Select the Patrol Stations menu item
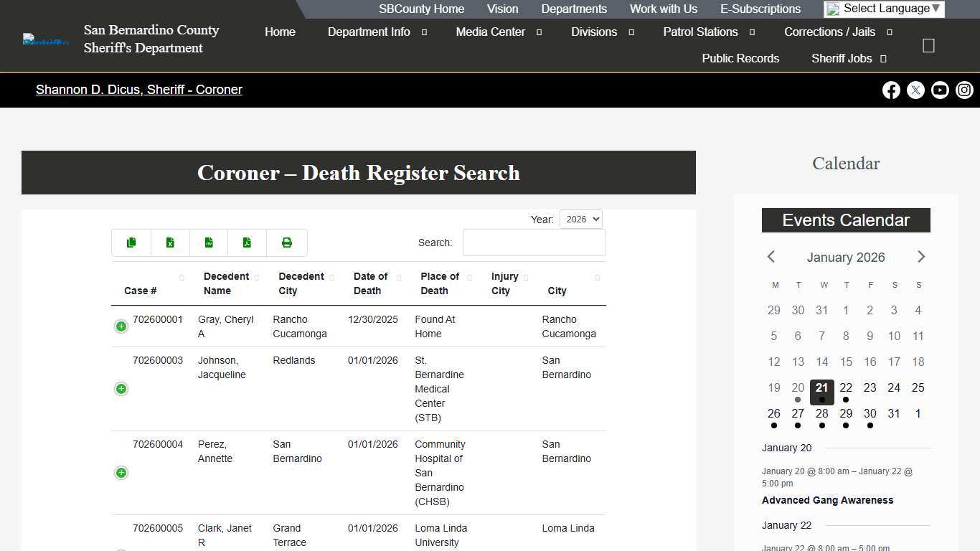The height and width of the screenshot is (551, 980). [x=701, y=32]
